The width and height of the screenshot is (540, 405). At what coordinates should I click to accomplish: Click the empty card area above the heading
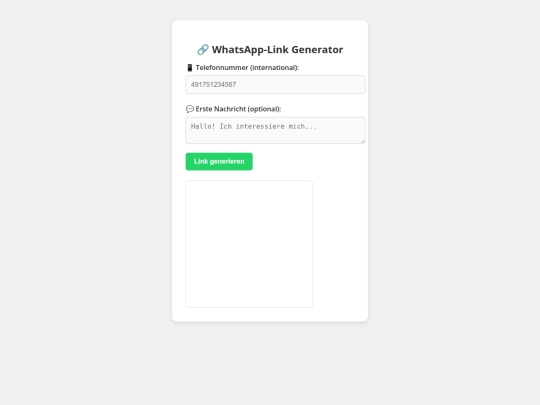(270, 31)
